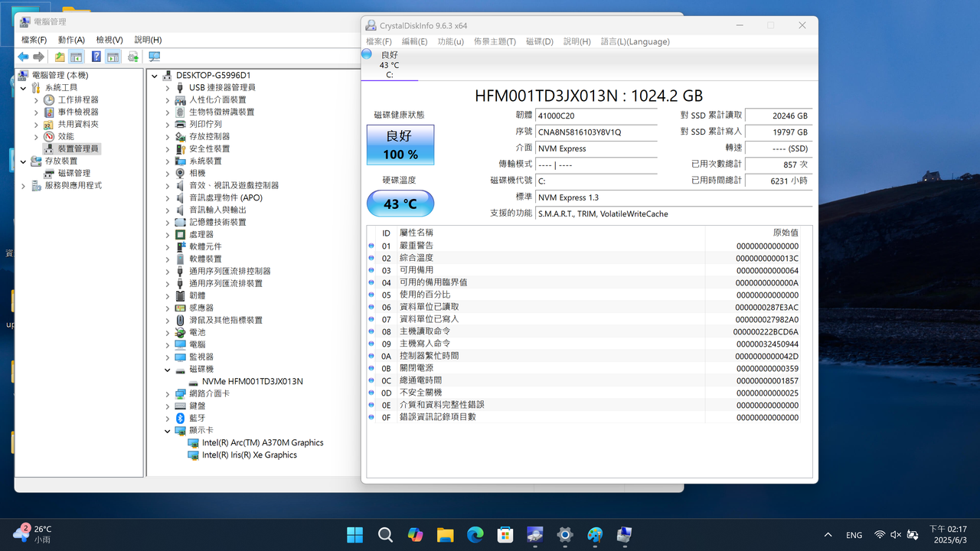The height and width of the screenshot is (551, 980).
Task: Click the CrystalDiskInfo blue health status circle
Action: [367, 54]
